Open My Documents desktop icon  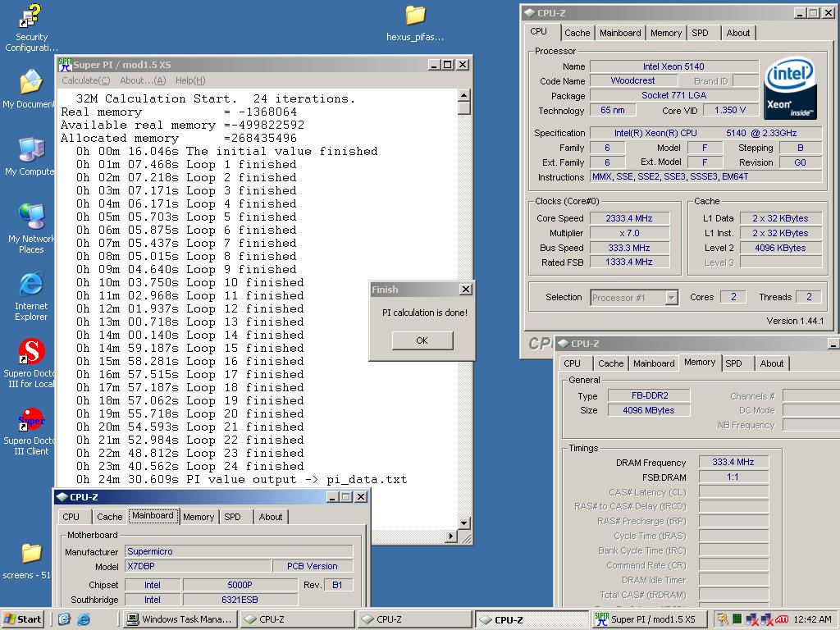(x=30, y=89)
